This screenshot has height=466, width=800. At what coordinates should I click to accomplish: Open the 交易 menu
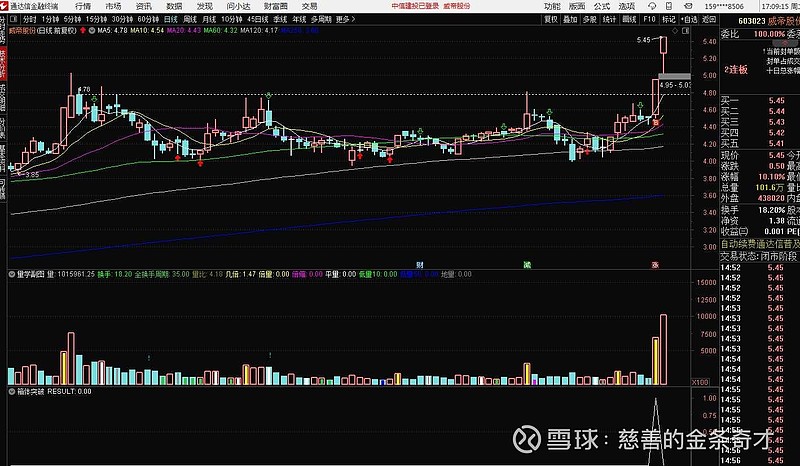[x=309, y=6]
